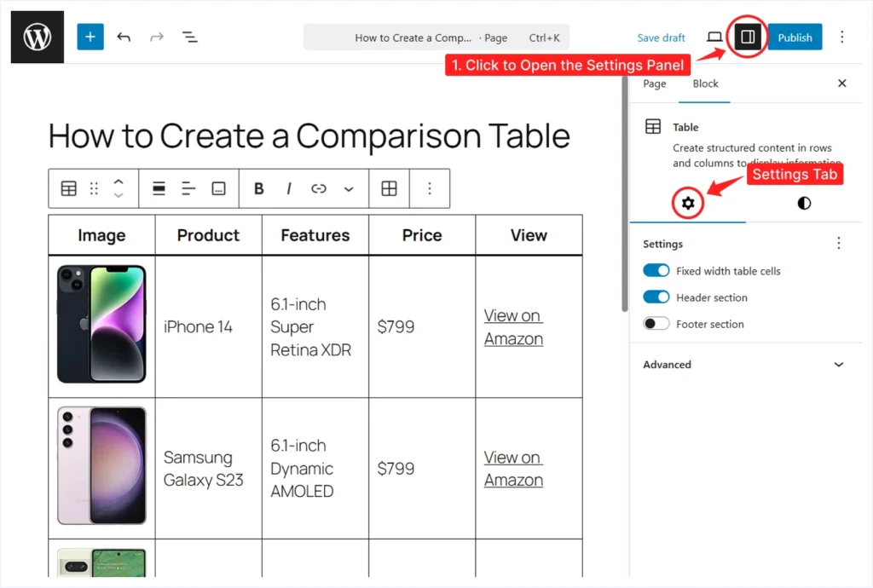Select the Styles half-circle tab icon
Viewport: 873px width, 588px height.
[804, 203]
